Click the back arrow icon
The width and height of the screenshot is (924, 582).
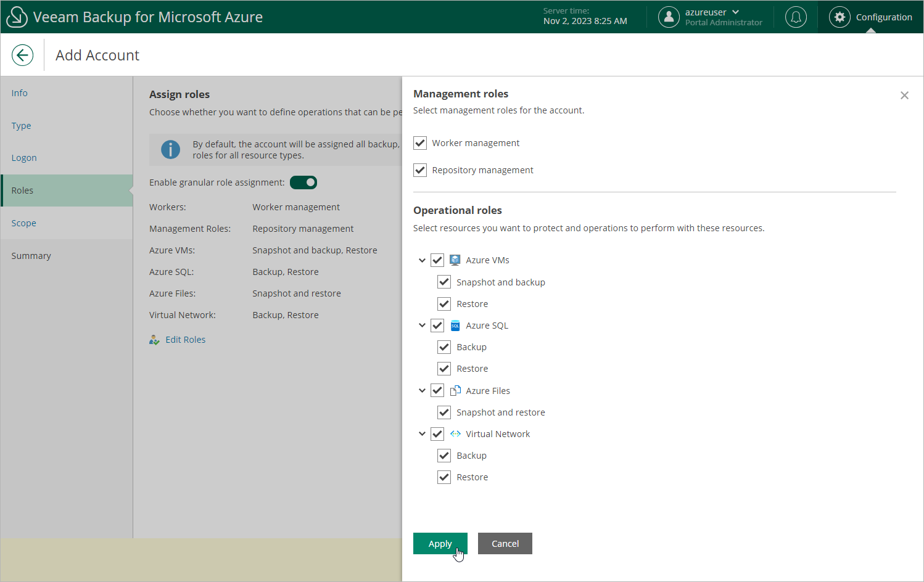pyautogui.click(x=22, y=55)
